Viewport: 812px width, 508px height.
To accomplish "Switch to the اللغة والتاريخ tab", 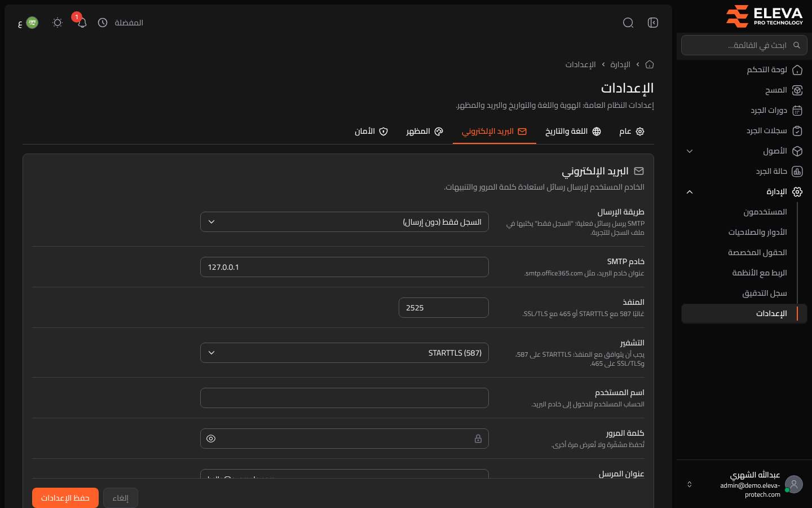I will click(x=573, y=132).
